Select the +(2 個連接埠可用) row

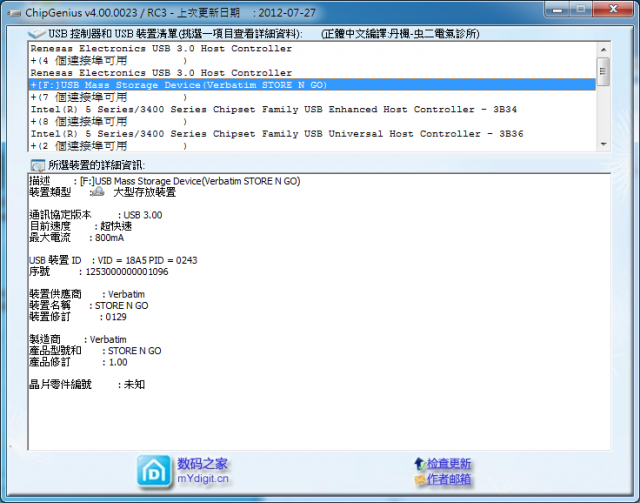[x=312, y=145]
